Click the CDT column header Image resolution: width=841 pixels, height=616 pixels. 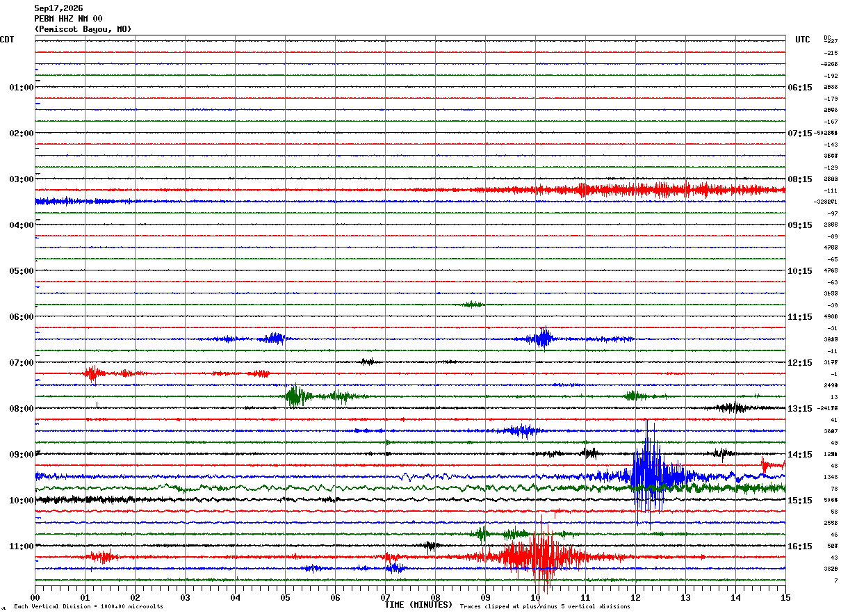tap(7, 40)
